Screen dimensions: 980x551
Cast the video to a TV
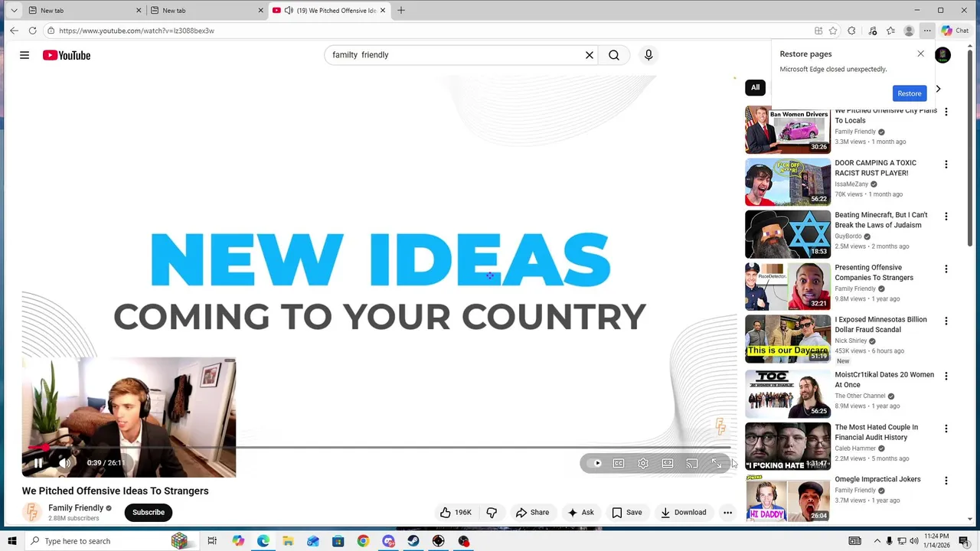[692, 463]
